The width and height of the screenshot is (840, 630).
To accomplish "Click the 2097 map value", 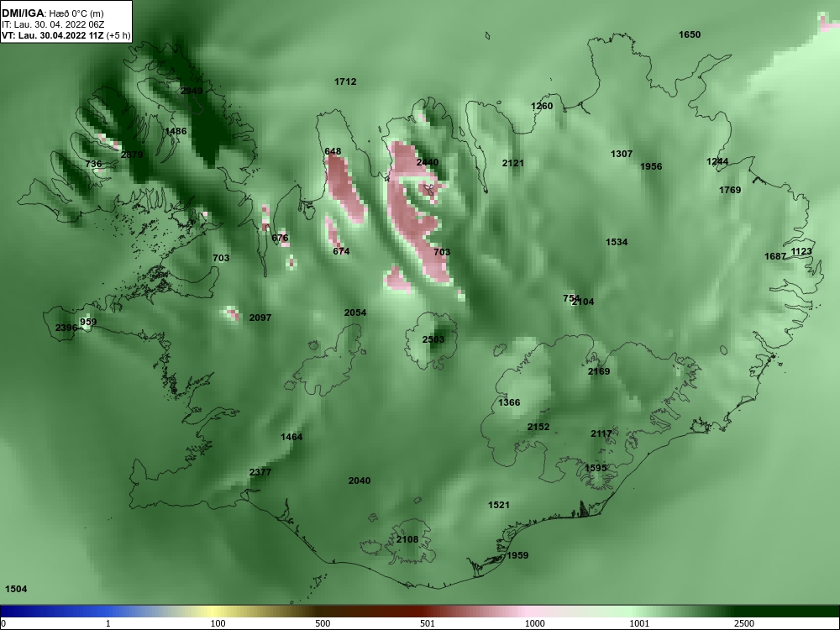I will [260, 318].
